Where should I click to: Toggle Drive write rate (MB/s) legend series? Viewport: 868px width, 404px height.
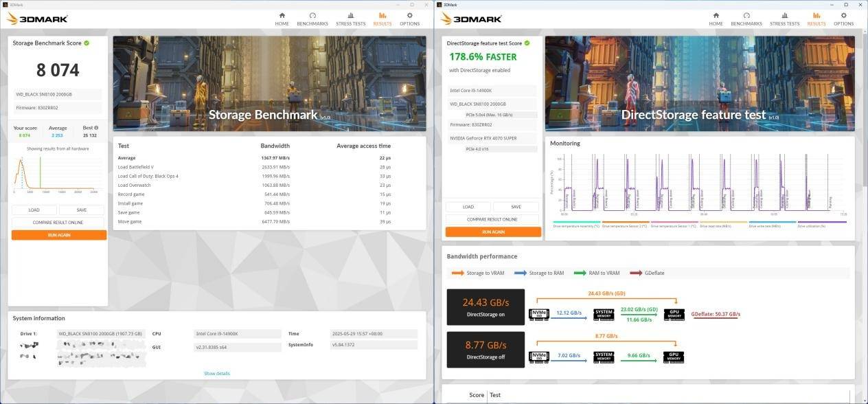click(773, 225)
